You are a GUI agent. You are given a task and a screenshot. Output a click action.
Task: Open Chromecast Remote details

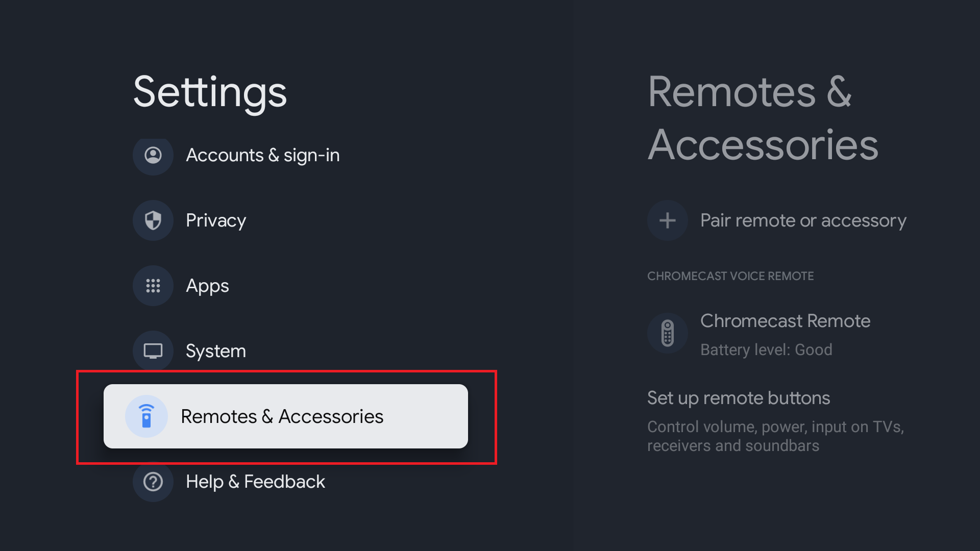785,321
